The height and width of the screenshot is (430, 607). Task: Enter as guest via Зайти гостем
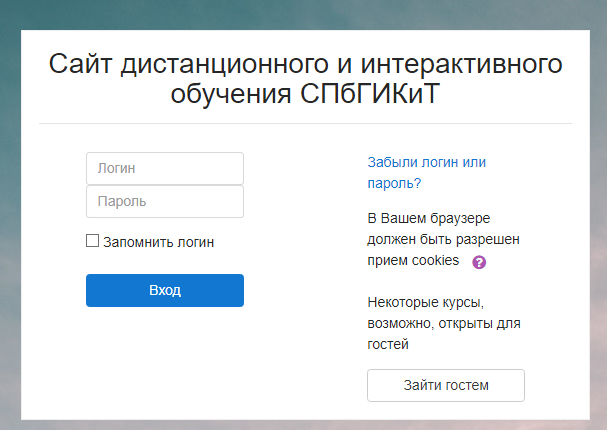(446, 385)
